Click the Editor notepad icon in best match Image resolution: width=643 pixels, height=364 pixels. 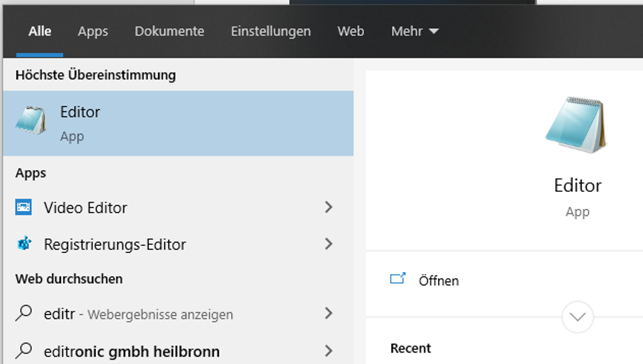(x=31, y=121)
